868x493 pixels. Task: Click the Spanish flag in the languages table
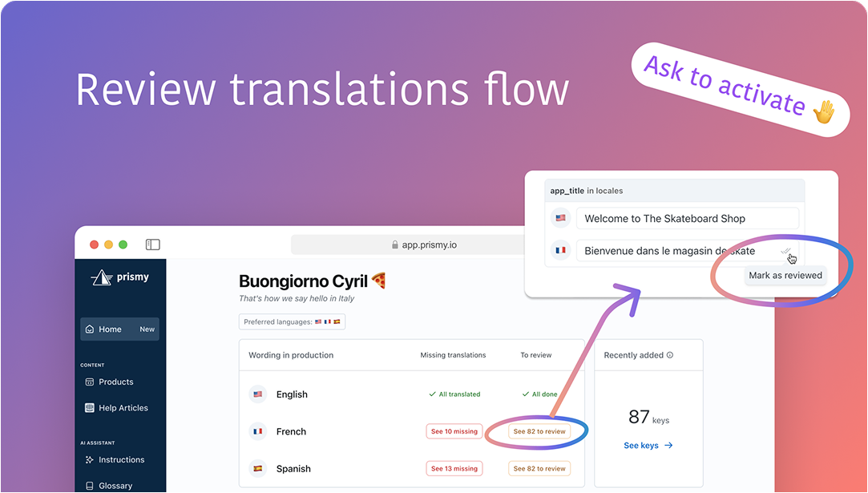(x=257, y=468)
